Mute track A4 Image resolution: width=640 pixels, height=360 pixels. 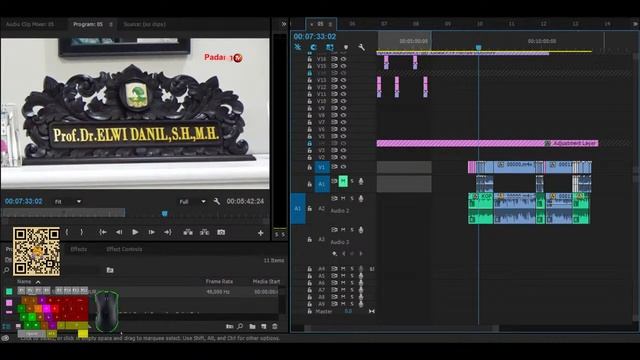click(343, 269)
